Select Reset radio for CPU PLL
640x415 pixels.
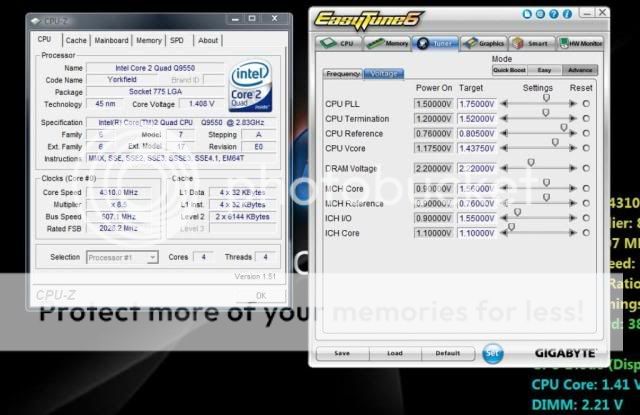click(x=586, y=104)
